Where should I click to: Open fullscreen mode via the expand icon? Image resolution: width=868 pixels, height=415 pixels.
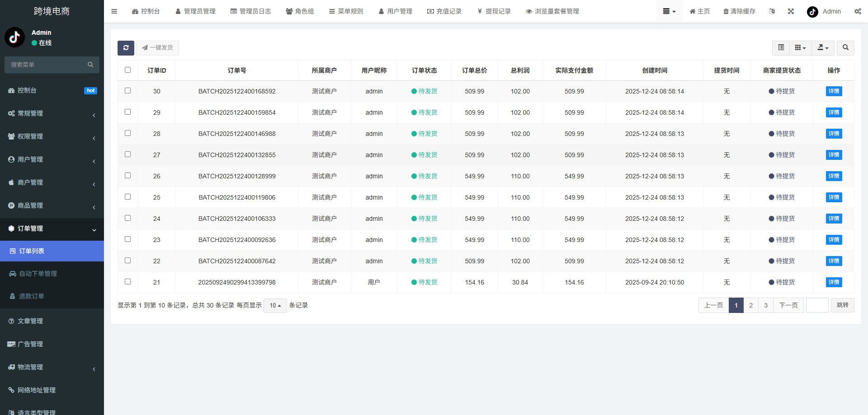(x=791, y=11)
